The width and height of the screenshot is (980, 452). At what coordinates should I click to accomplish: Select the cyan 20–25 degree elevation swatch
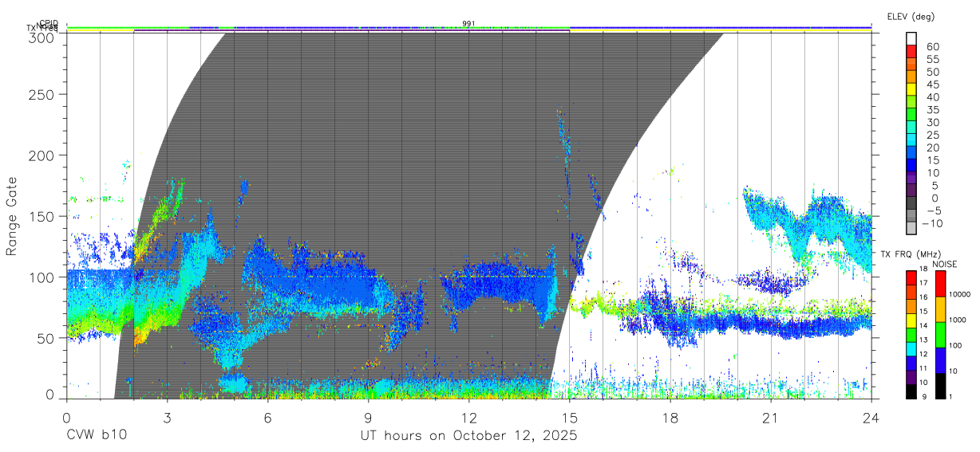click(911, 140)
